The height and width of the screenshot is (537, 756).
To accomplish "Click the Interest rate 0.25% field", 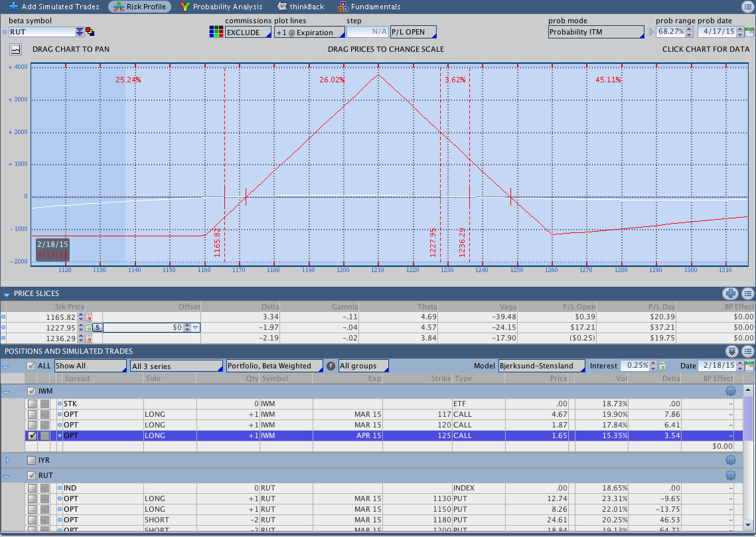I will (x=635, y=366).
